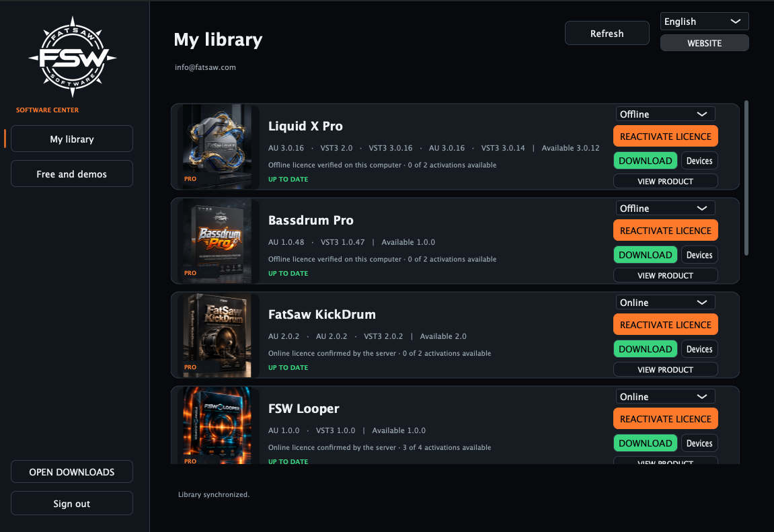Show Devices for Liquid X Pro
Image resolution: width=774 pixels, height=532 pixels.
699,160
